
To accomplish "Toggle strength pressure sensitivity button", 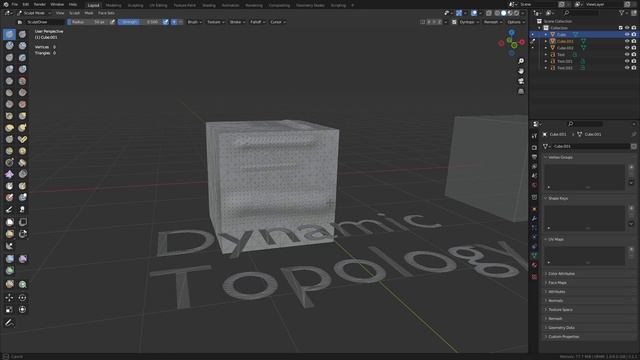I will click(x=165, y=22).
